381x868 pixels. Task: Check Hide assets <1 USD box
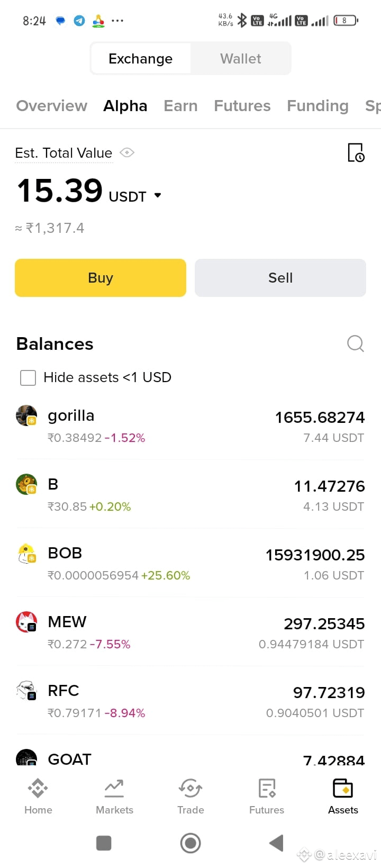tap(28, 378)
